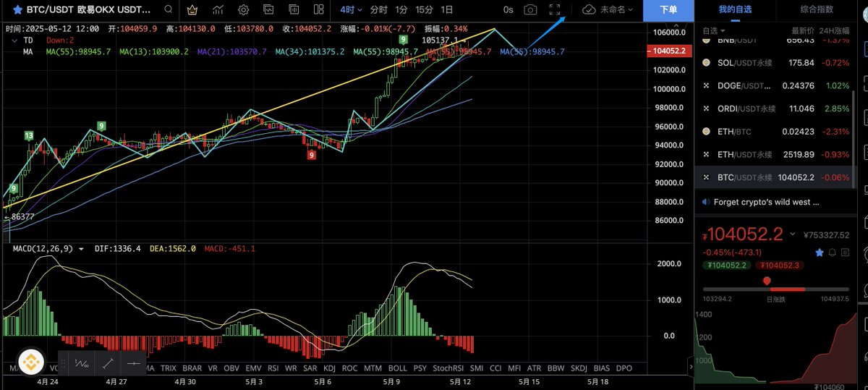Image resolution: width=868 pixels, height=390 pixels.
Task: Open the crown VIP icon in toolbar
Action: point(192,10)
